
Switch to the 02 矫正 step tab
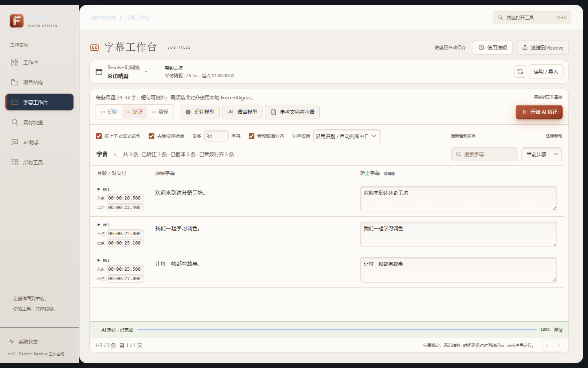(135, 112)
